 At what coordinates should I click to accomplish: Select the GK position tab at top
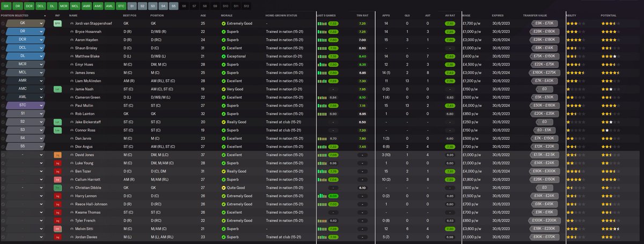[x=5, y=5]
